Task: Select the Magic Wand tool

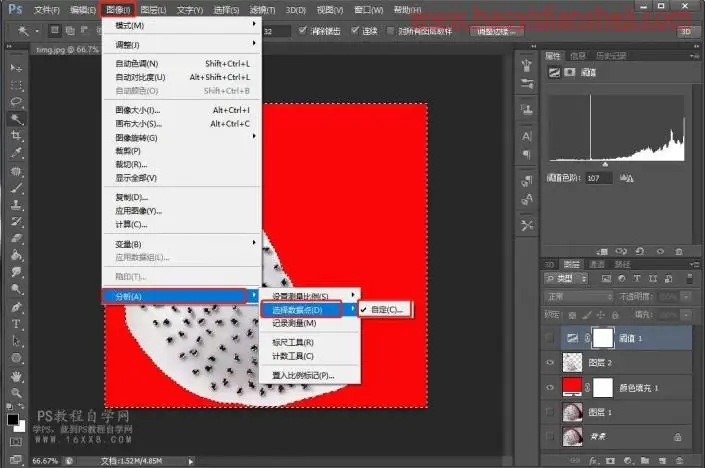Action: [x=16, y=119]
